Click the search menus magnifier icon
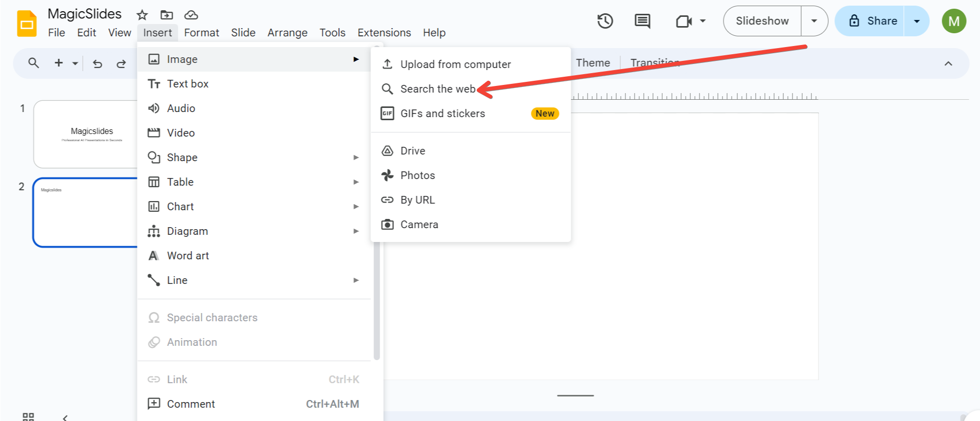This screenshot has height=421, width=980. 34,63
